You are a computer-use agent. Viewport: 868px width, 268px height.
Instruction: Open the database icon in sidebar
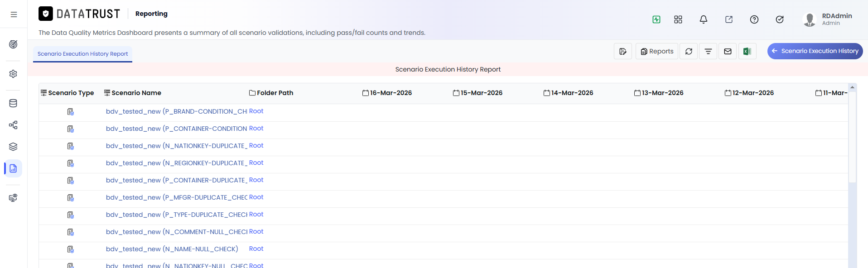(13, 103)
